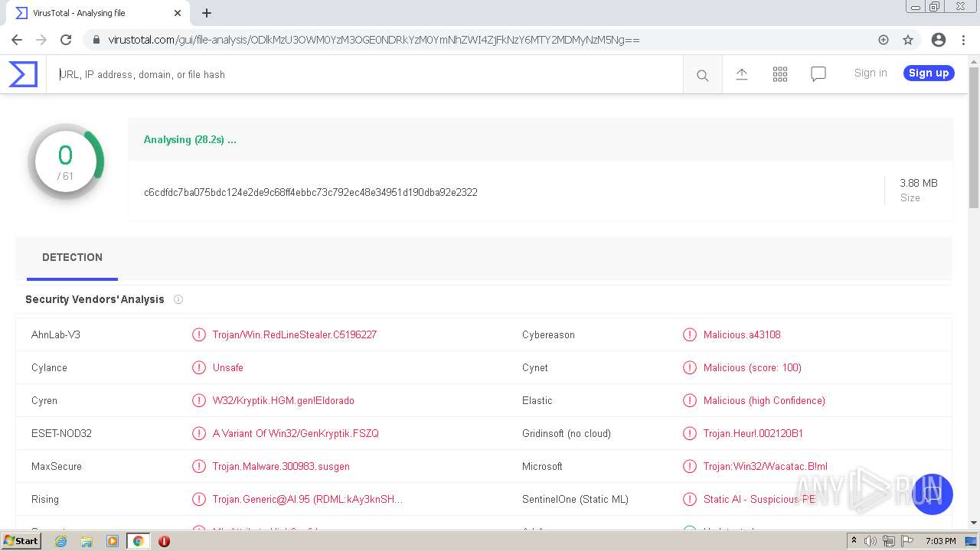Viewport: 980px width, 551px height.
Task: Click the search magnifier icon
Action: tap(702, 75)
